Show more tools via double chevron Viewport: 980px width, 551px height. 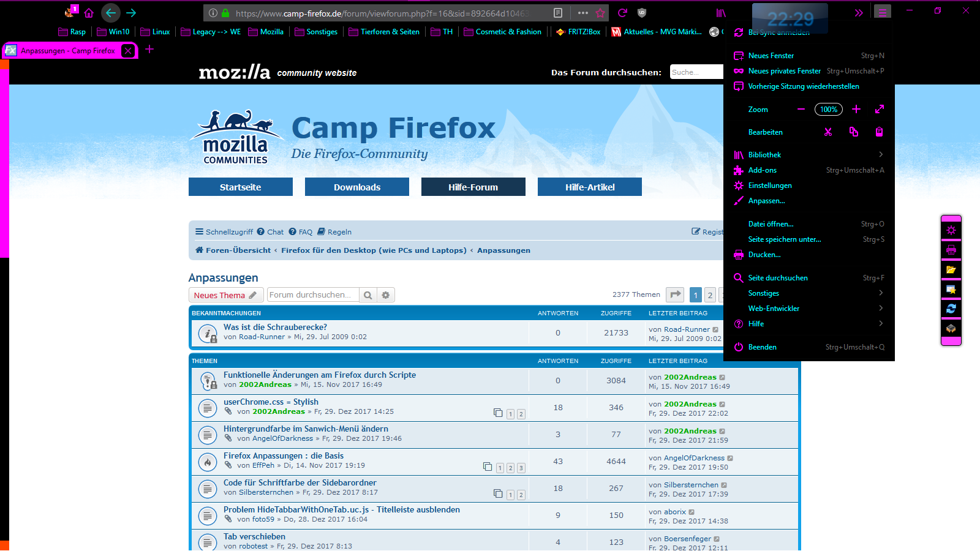(859, 13)
